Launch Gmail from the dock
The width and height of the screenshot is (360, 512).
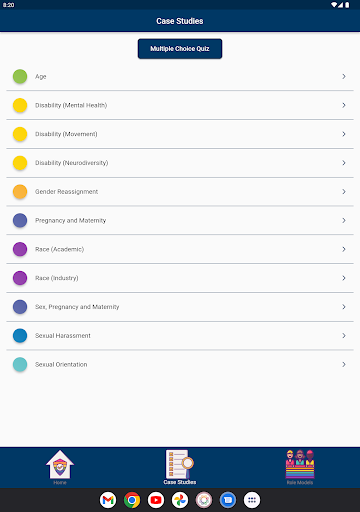(108, 500)
